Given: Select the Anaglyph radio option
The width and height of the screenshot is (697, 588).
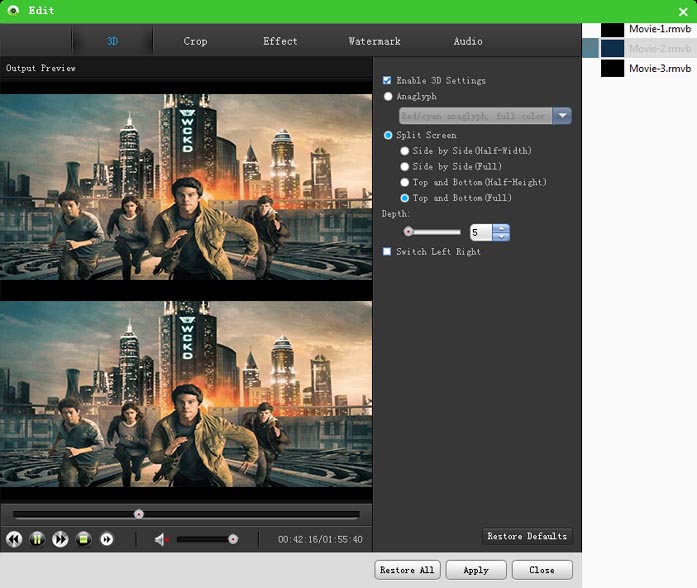Looking at the screenshot, I should [x=388, y=96].
